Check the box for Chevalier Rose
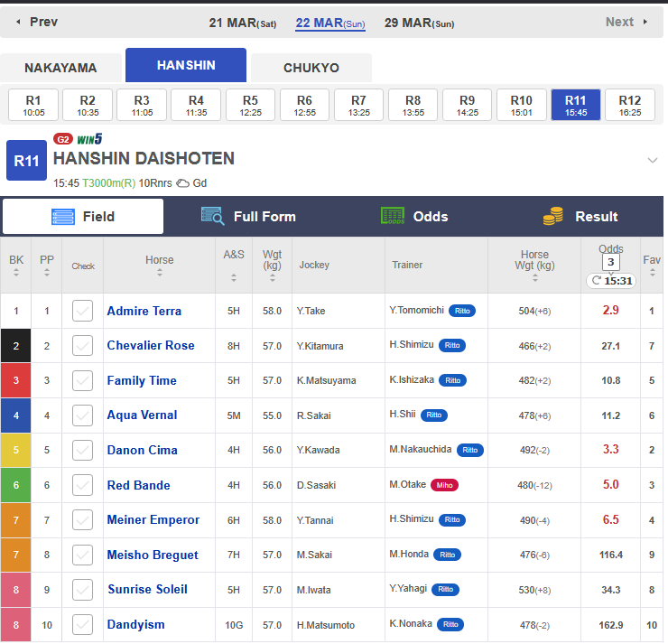 pos(83,346)
